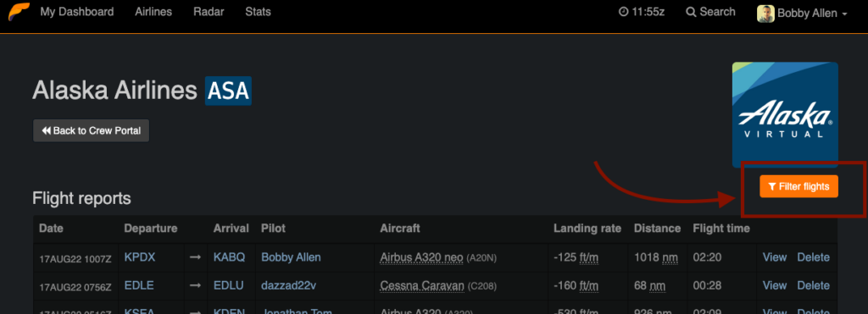The width and height of the screenshot is (868, 314).
Task: Click the 17AUG22 1007Z date cell
Action: pos(75,258)
